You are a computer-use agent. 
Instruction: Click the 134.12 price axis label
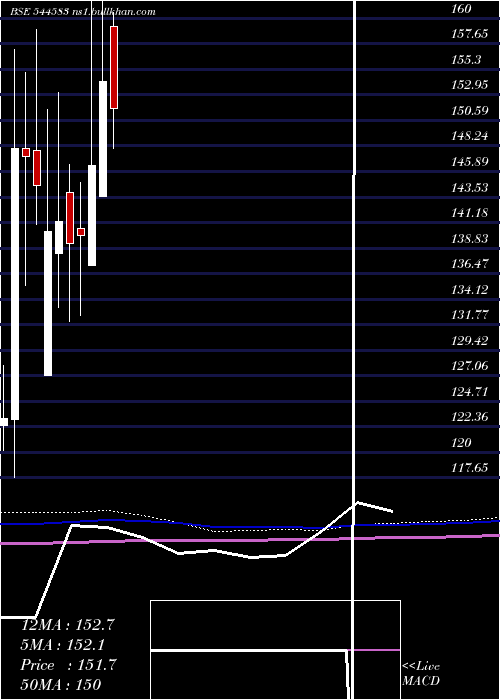pyautogui.click(x=470, y=290)
